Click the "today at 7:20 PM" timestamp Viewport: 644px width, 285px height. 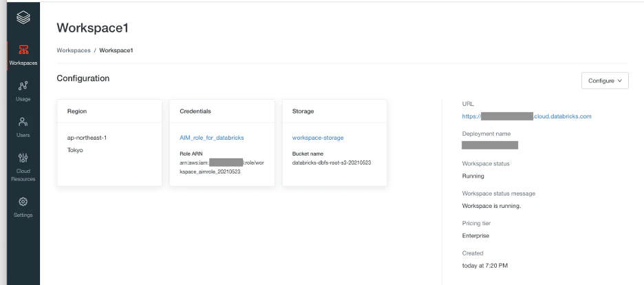[x=485, y=266]
